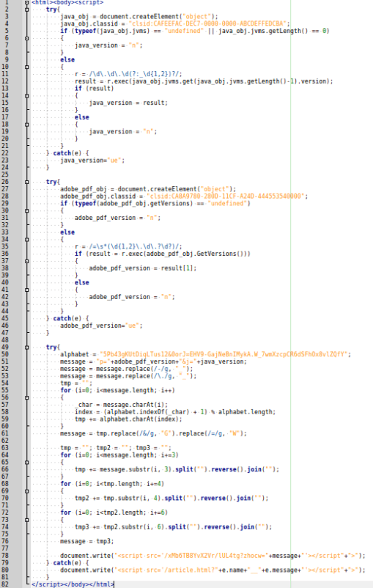The width and height of the screenshot is (373, 588).
Task: Collapse the third try block at line 49
Action: click(x=26, y=348)
